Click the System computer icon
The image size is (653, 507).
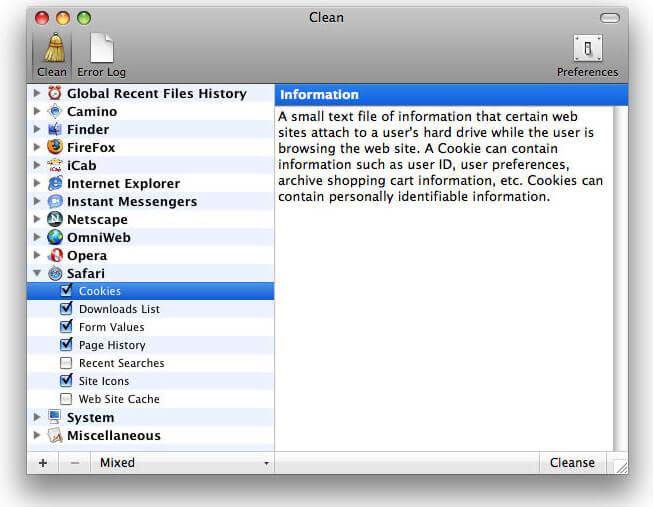(55, 417)
